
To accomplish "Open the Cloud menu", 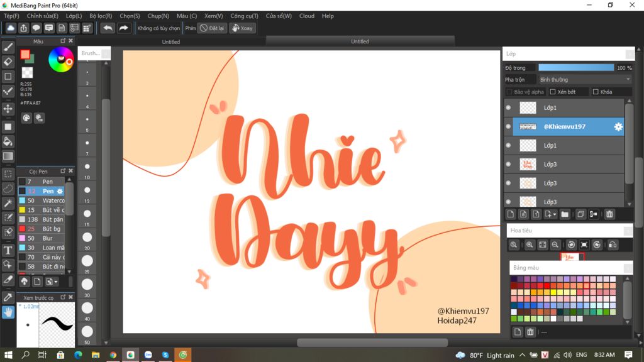I will coord(307,16).
